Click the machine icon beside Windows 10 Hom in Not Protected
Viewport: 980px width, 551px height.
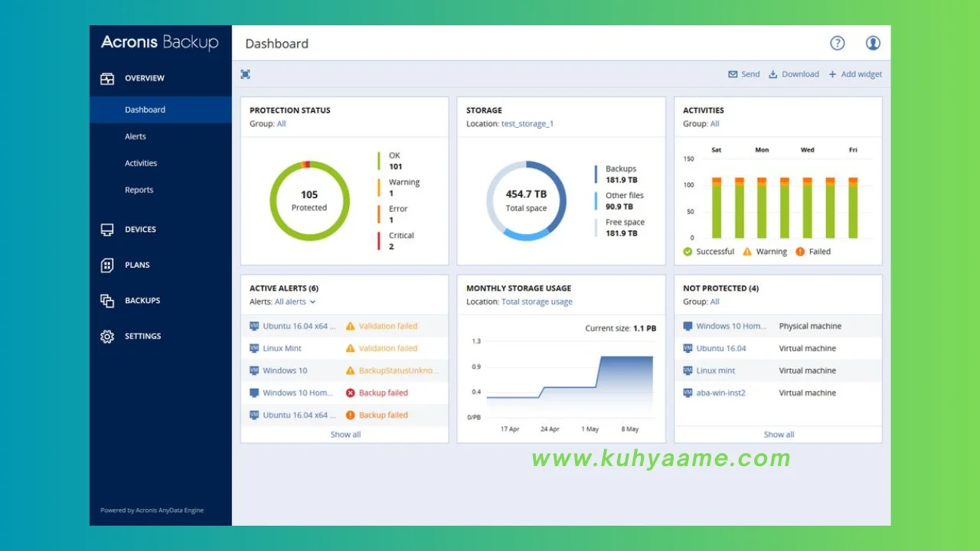[x=688, y=326]
